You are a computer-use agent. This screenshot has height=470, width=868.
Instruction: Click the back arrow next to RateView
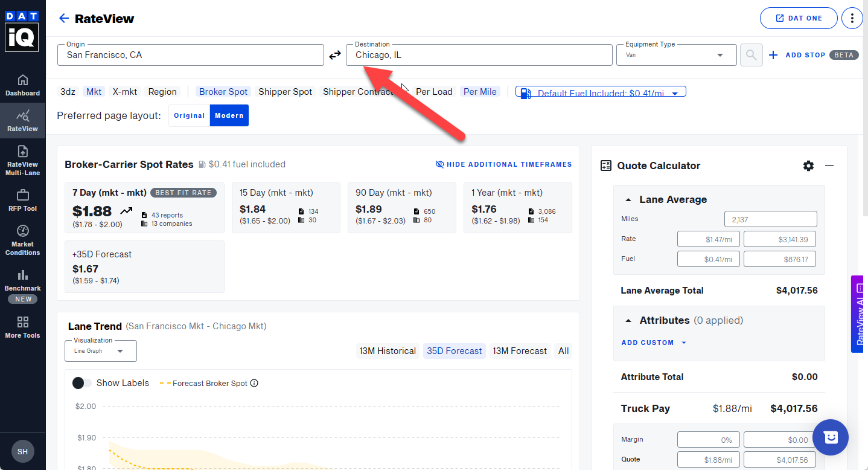[x=63, y=19]
